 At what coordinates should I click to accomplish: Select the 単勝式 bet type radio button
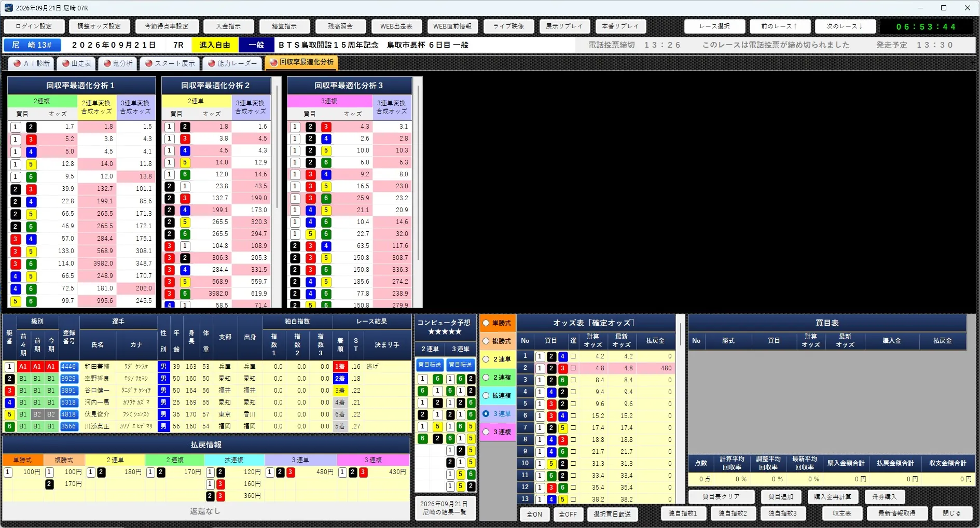486,323
